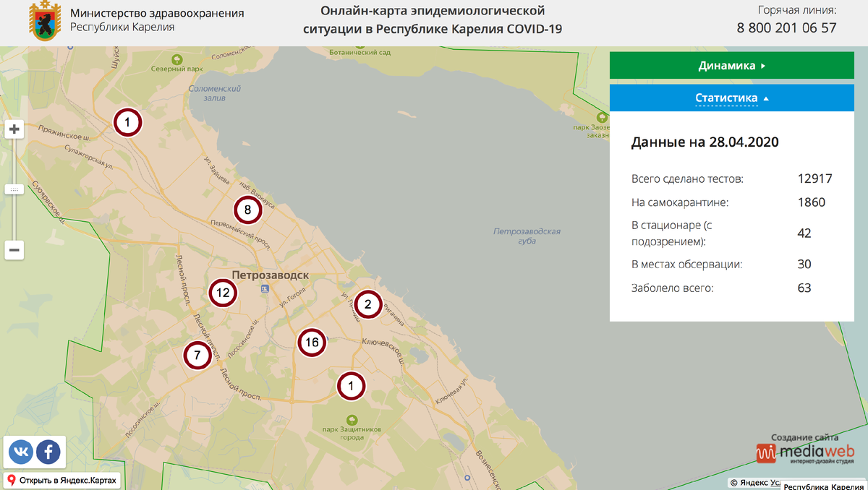
Task: Click the Условия link in map copyright
Action: (776, 483)
